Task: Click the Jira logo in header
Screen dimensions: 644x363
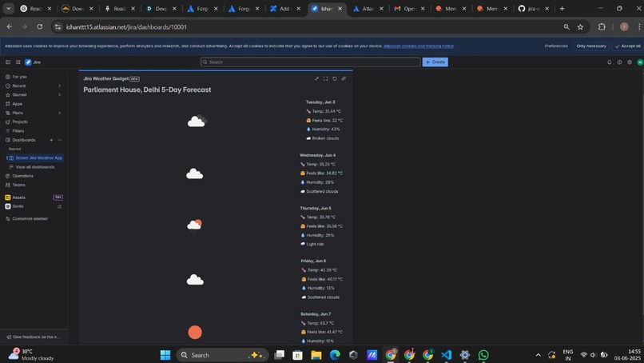Action: click(x=33, y=62)
